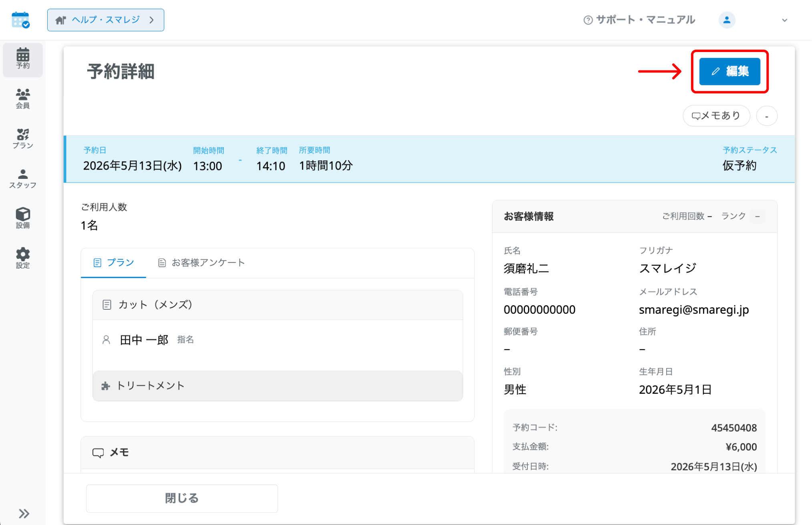The image size is (812, 525).
Task: Click the トリートメント option row
Action: (x=277, y=386)
